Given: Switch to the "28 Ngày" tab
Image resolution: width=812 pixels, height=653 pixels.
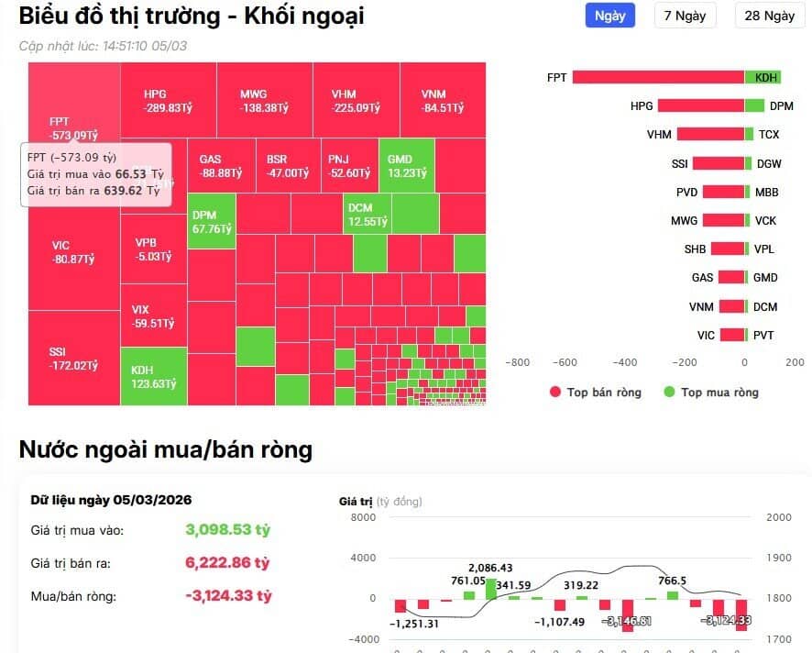Looking at the screenshot, I should point(769,17).
